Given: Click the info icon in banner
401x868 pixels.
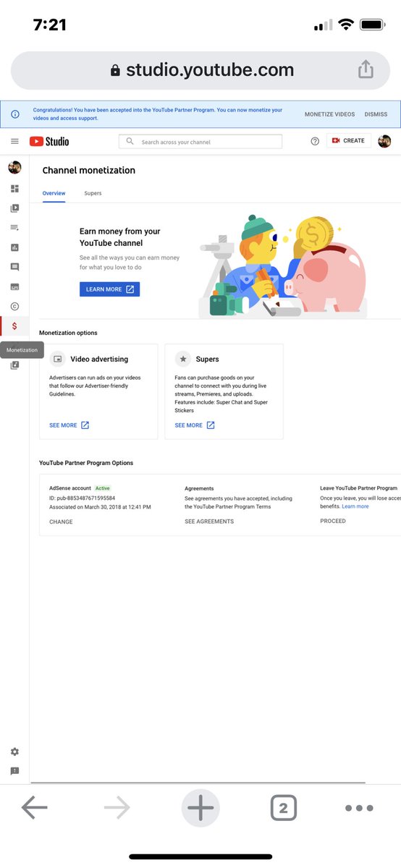Looking at the screenshot, I should 15,114.
